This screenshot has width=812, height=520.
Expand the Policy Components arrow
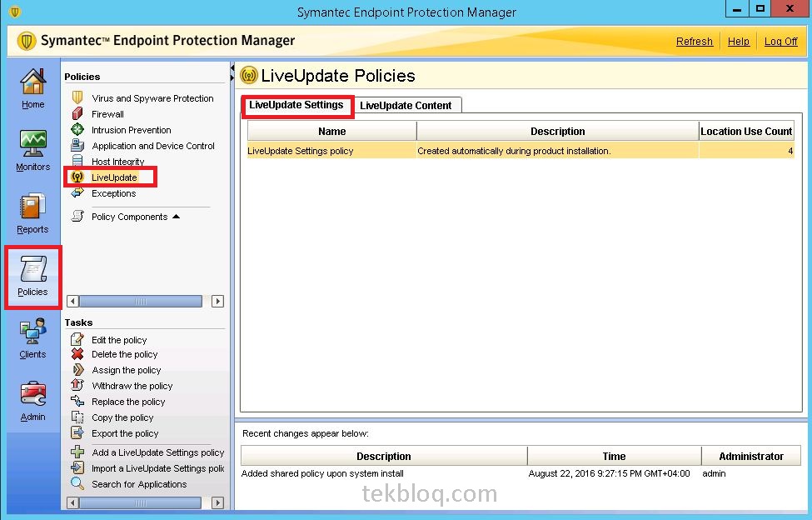pyautogui.click(x=176, y=217)
